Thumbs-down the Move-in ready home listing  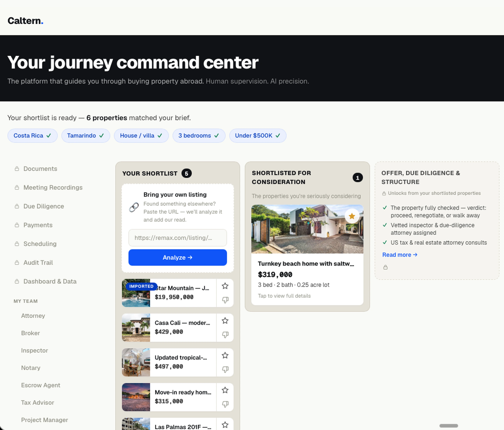point(225,404)
